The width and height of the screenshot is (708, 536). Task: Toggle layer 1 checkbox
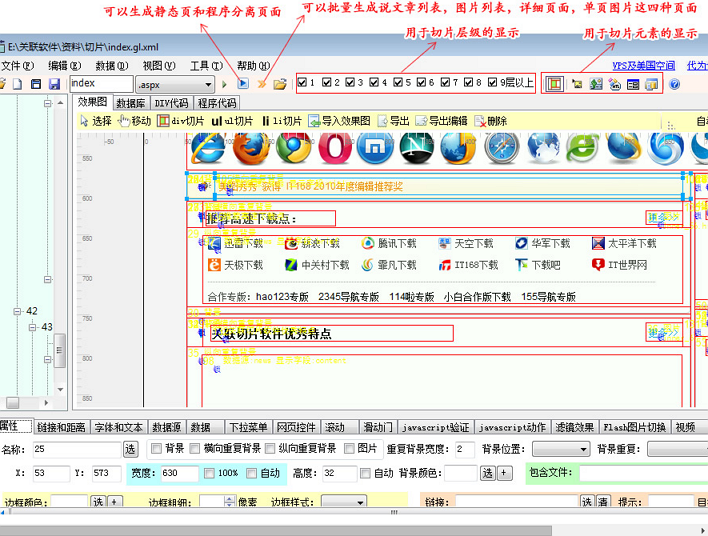(x=303, y=82)
